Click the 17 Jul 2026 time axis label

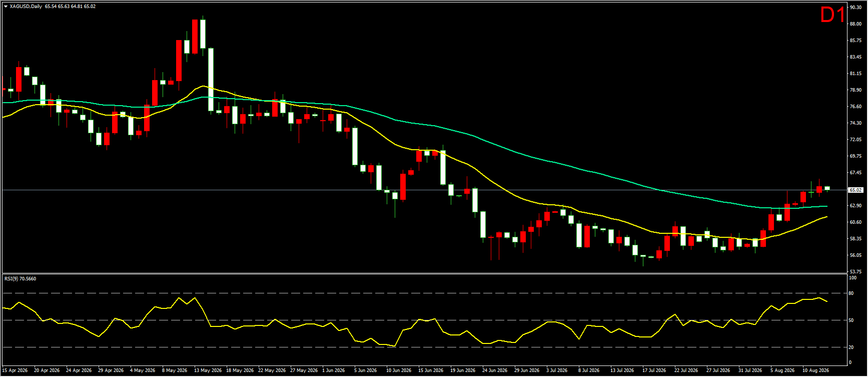pyautogui.click(x=654, y=371)
